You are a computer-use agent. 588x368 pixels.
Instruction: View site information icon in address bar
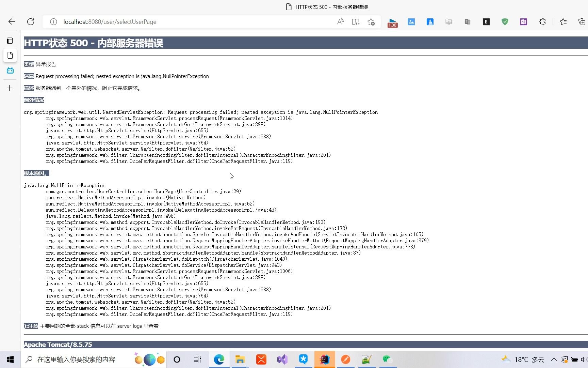pos(53,22)
